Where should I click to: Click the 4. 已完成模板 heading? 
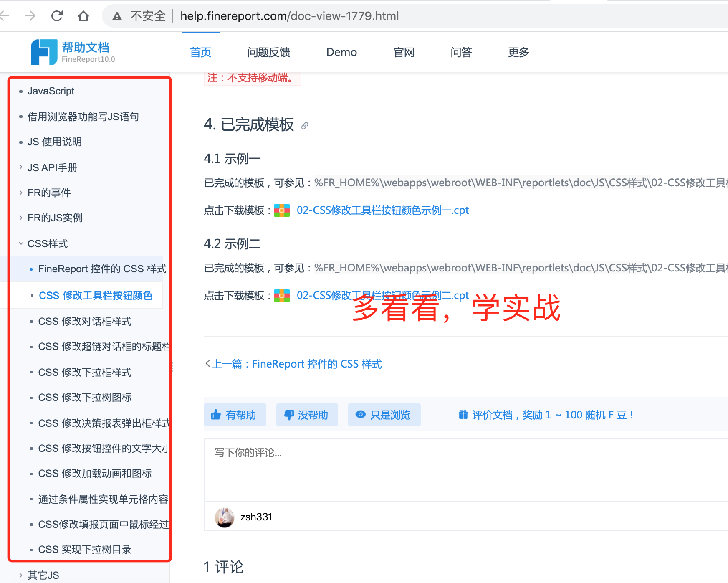pos(249,124)
